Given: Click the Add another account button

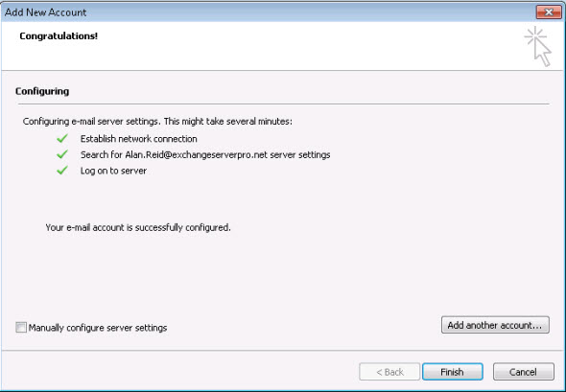Looking at the screenshot, I should point(495,325).
